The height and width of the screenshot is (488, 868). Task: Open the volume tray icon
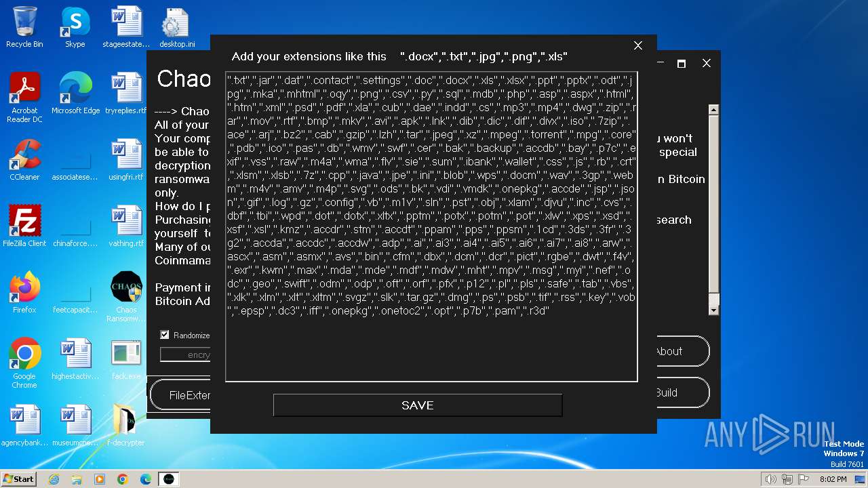coord(770,479)
